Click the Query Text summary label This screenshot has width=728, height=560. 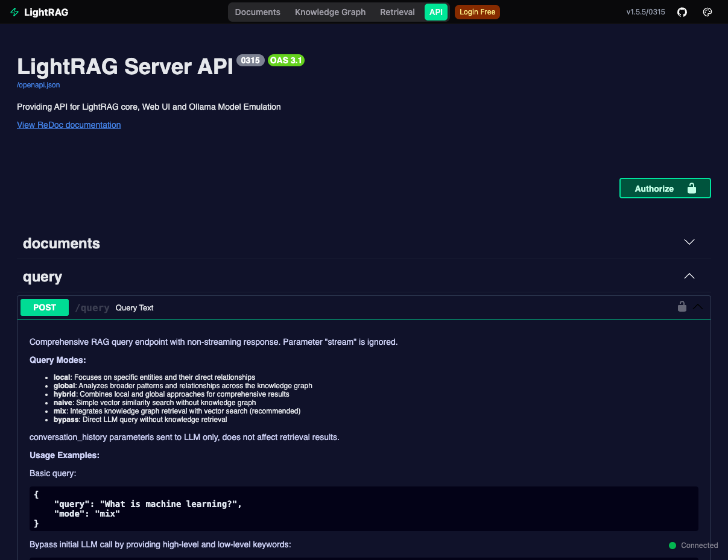135,307
